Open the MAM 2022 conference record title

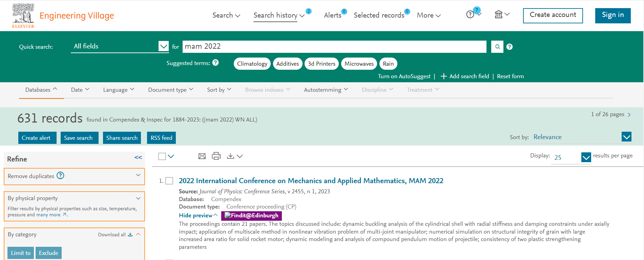311,181
